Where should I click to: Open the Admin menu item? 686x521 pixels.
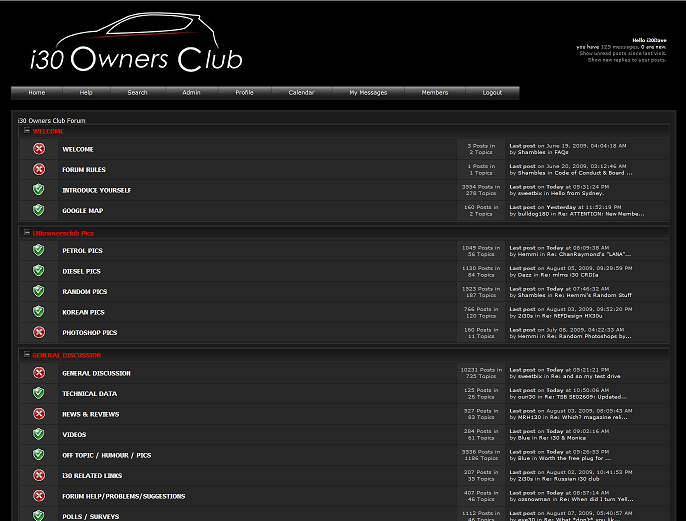[x=191, y=93]
